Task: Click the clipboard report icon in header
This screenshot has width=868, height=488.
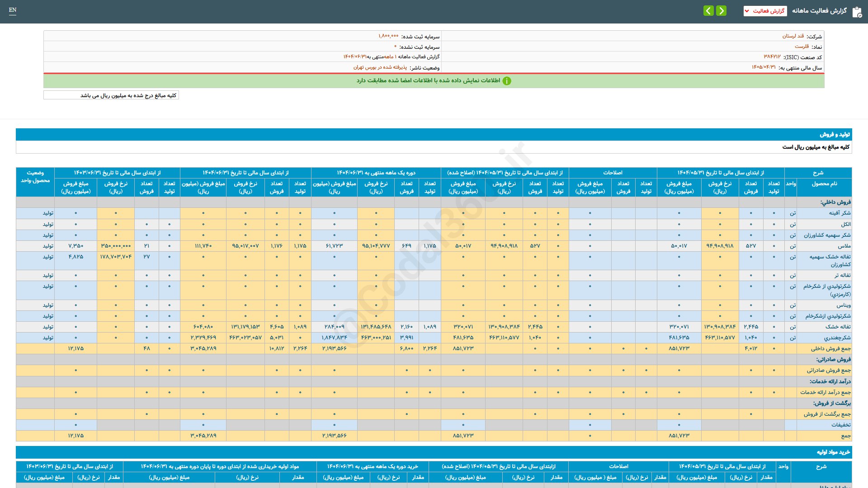Action: pyautogui.click(x=857, y=11)
